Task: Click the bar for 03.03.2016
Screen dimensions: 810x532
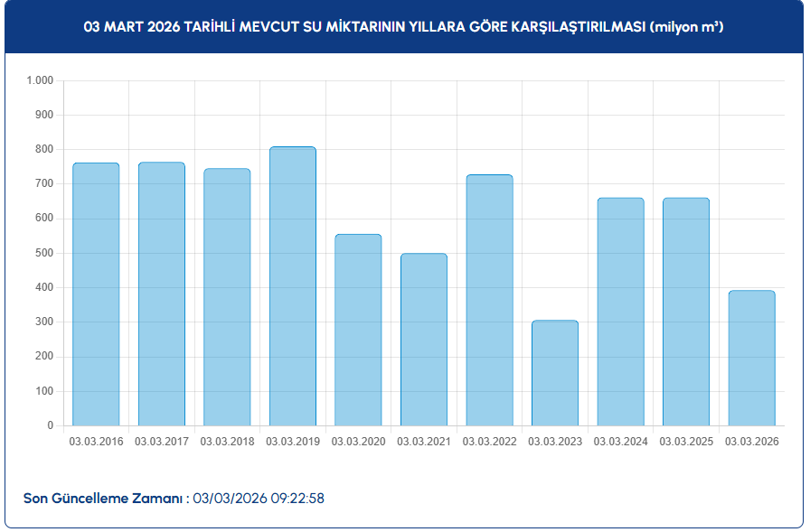Action: tap(96, 294)
